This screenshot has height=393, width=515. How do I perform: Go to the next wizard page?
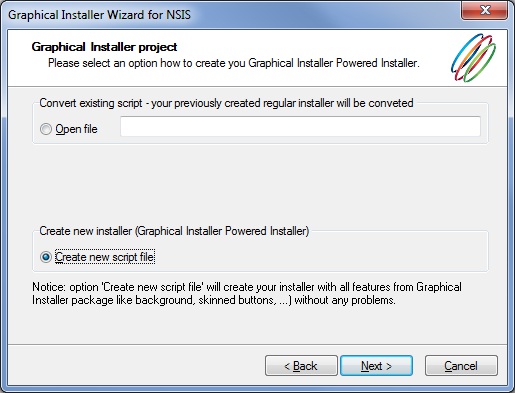376,366
